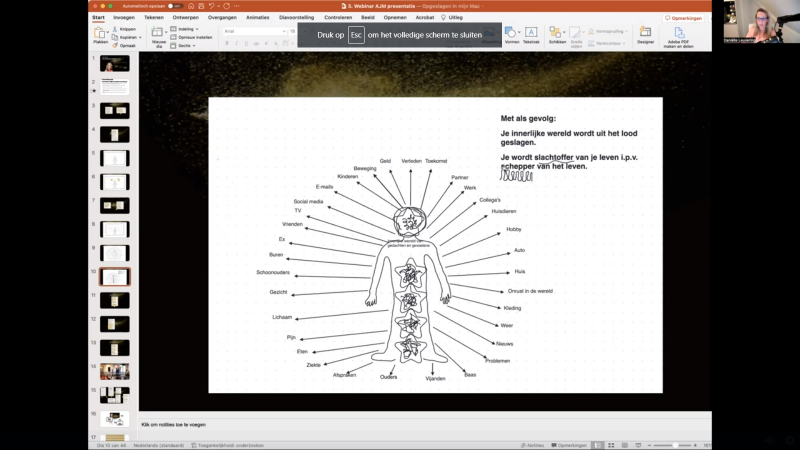The height and width of the screenshot is (450, 800).
Task: Insert a Tekstvak text box
Action: (531, 34)
